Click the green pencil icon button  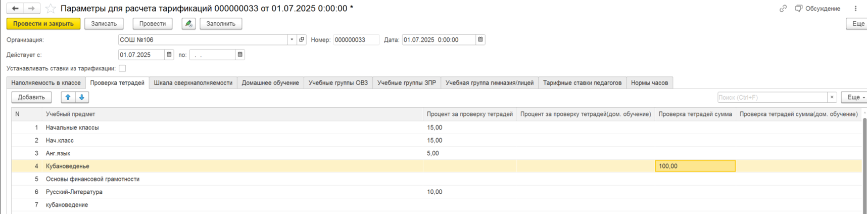[188, 24]
